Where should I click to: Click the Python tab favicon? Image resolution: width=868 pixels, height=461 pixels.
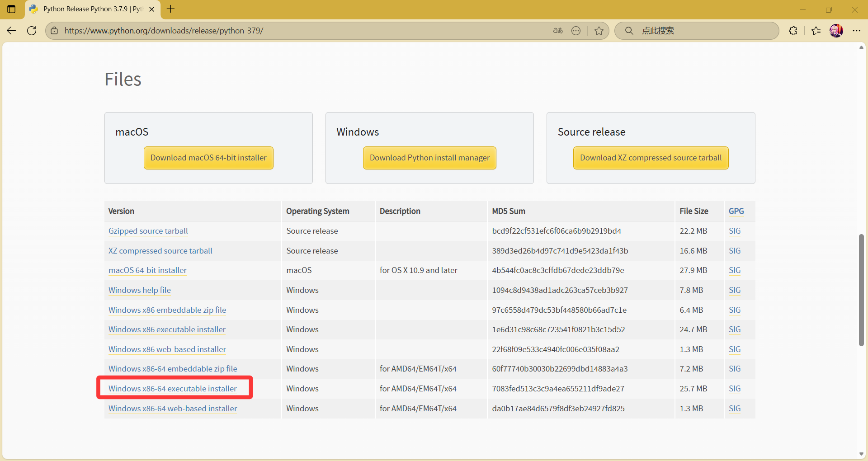click(x=33, y=9)
